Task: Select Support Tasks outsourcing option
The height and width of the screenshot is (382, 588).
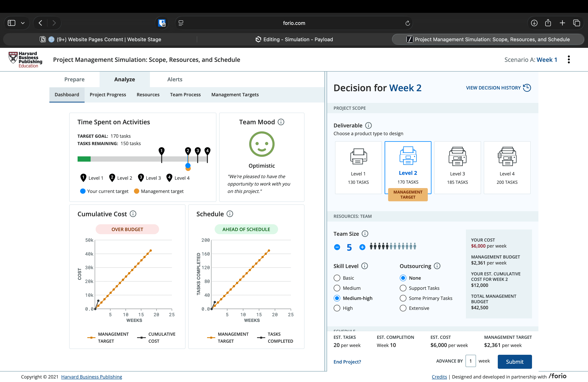Action: (x=403, y=288)
